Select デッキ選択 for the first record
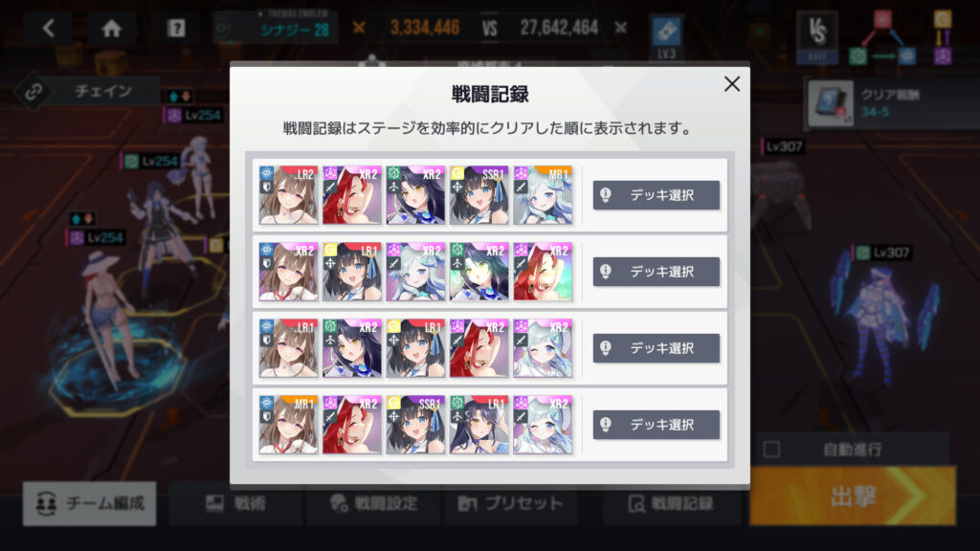Viewport: 980px width, 551px height. (657, 195)
